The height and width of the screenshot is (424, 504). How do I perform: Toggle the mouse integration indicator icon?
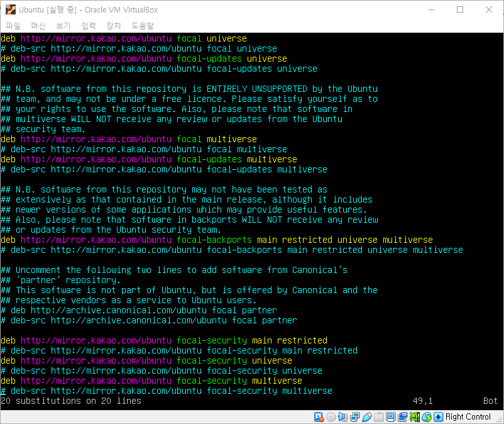click(427, 417)
